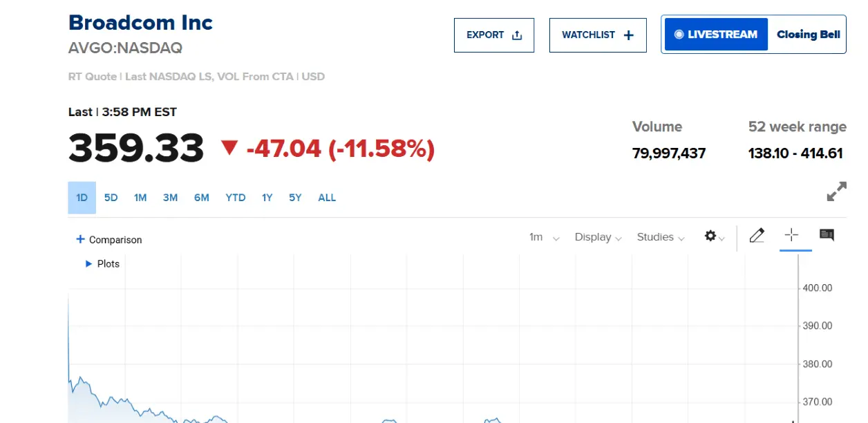
Task: Expand chart to full screen
Action: tap(836, 191)
